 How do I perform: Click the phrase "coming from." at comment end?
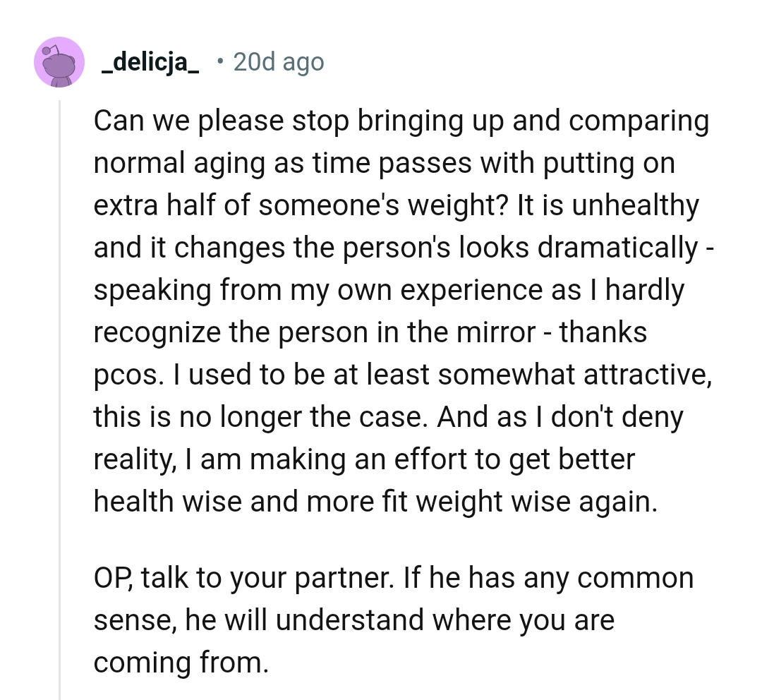[x=181, y=663]
